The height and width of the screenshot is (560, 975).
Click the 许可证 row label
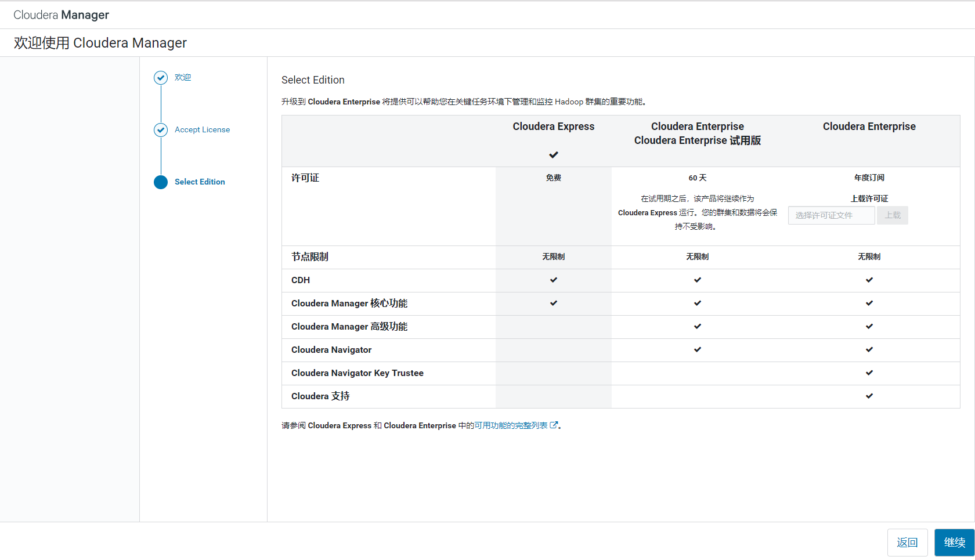point(305,178)
